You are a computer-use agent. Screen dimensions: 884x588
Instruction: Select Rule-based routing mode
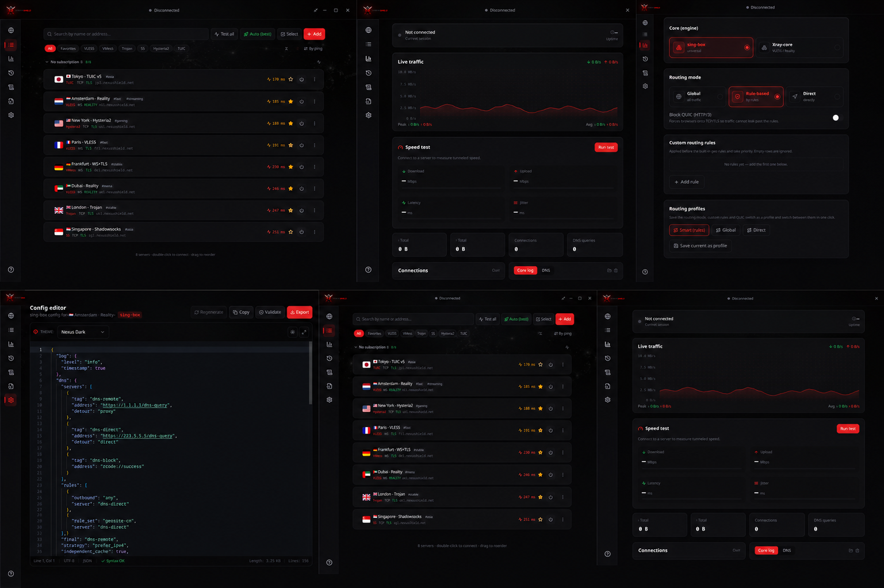[x=756, y=97]
